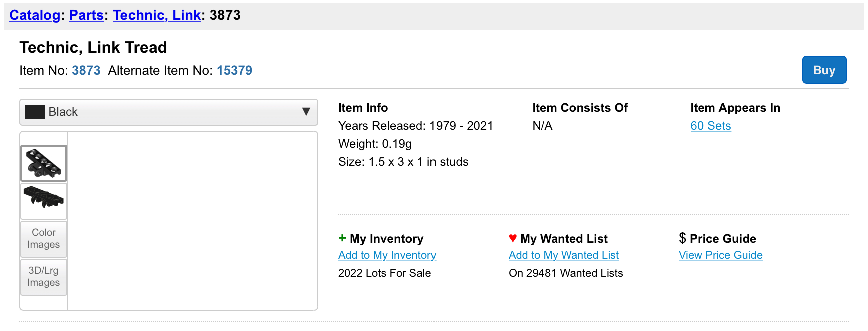This screenshot has height=331, width=868.
Task: Open the Black color dropdown
Action: (168, 112)
